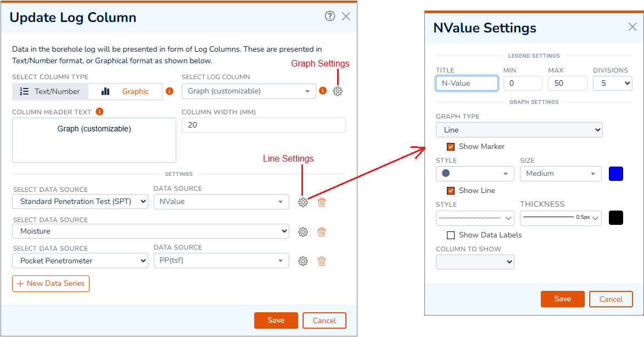
Task: Click the info icon beside Select Log Column
Action: [x=323, y=91]
